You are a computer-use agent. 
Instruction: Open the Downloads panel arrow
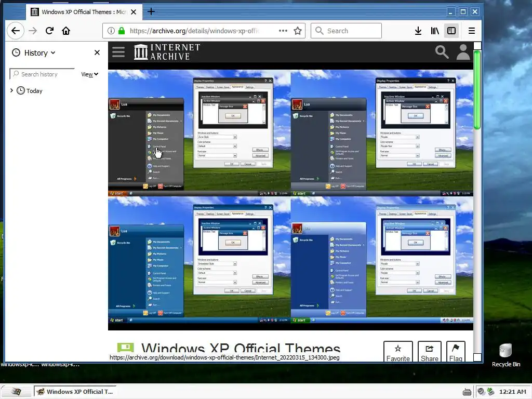click(x=418, y=31)
